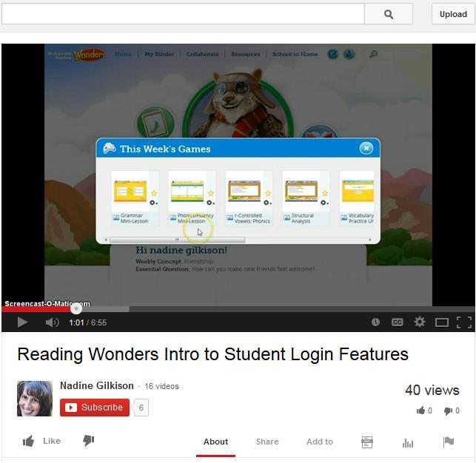Open the Add to tab
Image resolution: width=476 pixels, height=463 pixels.
(x=319, y=442)
